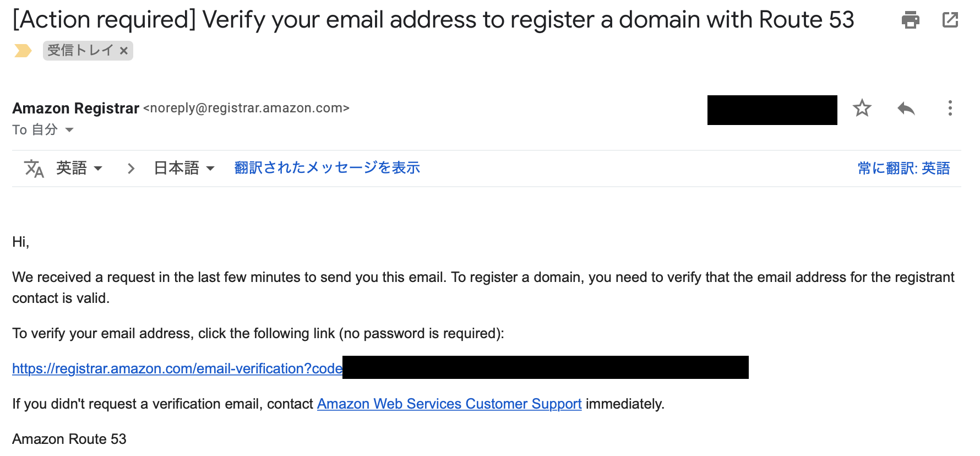Star this Amazon Registrar message
The image size is (980, 456).
(x=862, y=108)
